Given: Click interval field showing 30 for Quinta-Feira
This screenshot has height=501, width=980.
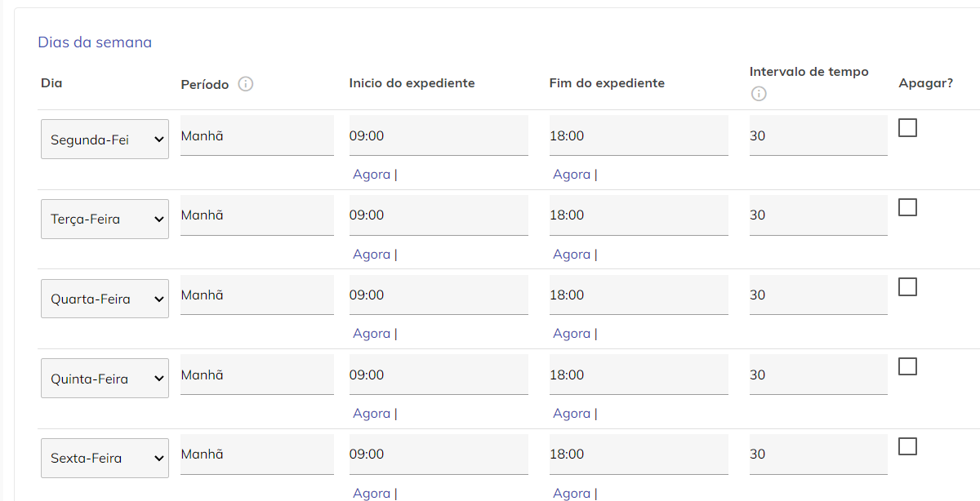Looking at the screenshot, I should pyautogui.click(x=817, y=375).
